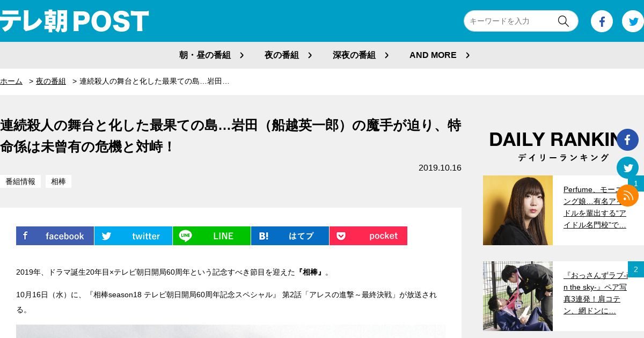The image size is (644, 338).
Task: Click the rank 2 おっさんずラブ thumbnail
Action: click(518, 296)
